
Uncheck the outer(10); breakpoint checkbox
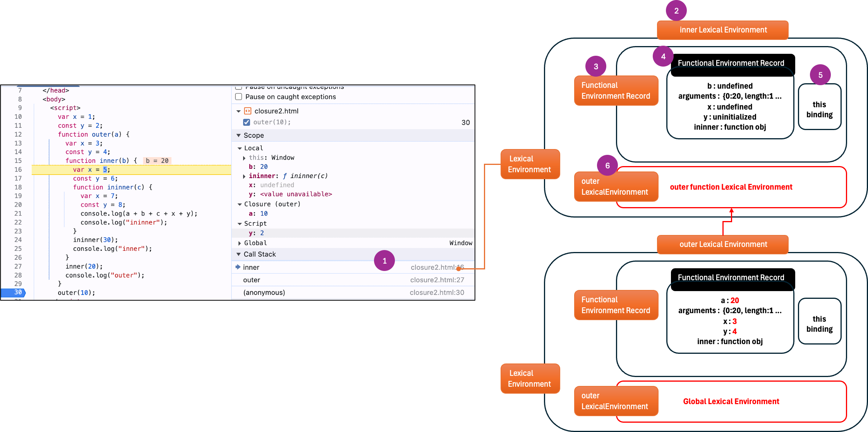point(247,122)
